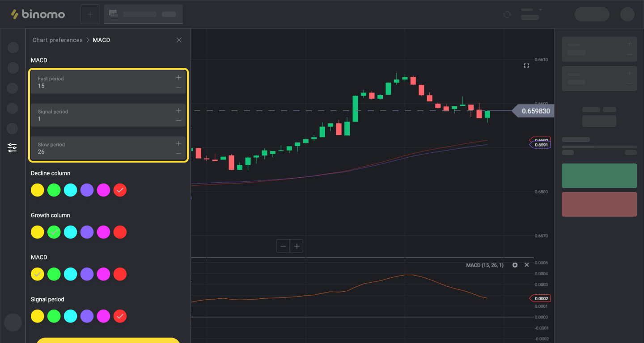Click the Binomo logo
This screenshot has height=343, width=644.
[38, 14]
